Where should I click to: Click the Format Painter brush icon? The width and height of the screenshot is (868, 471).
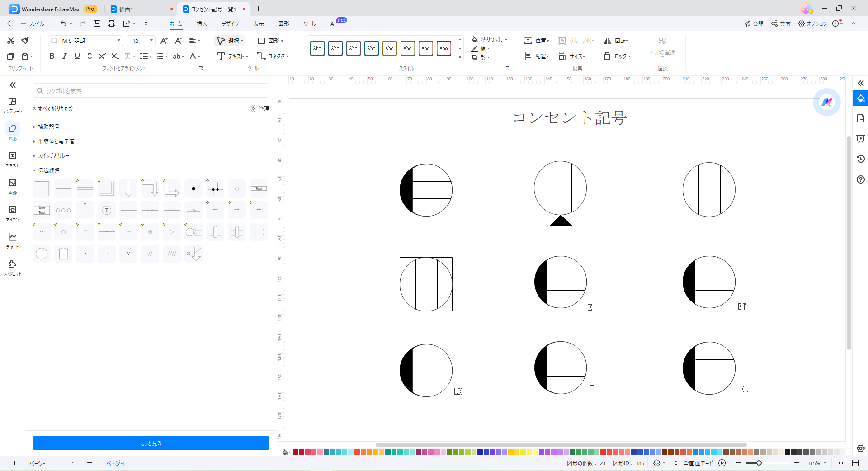pyautogui.click(x=25, y=41)
